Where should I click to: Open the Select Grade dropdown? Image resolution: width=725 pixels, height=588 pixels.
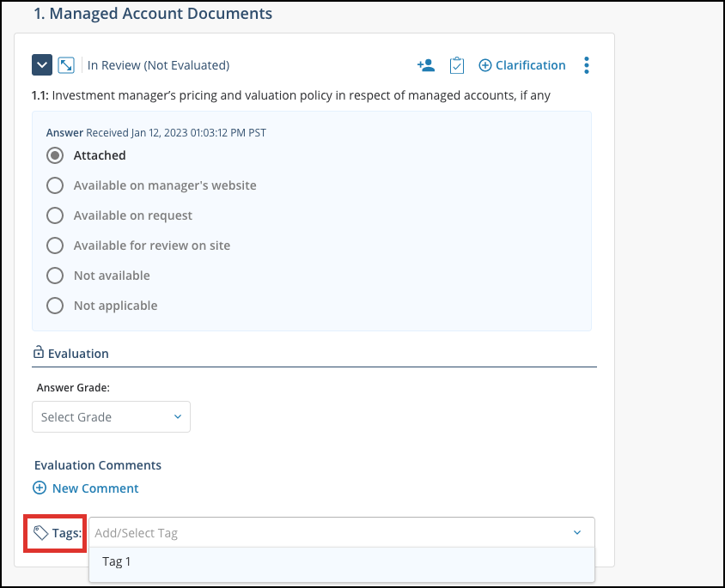pyautogui.click(x=111, y=416)
